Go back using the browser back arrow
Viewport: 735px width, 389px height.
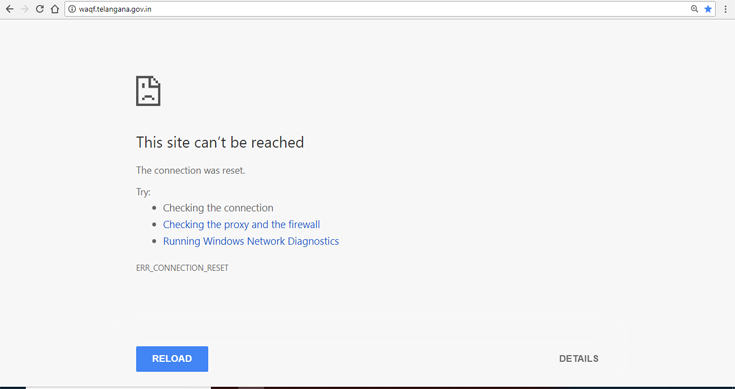click(x=9, y=9)
